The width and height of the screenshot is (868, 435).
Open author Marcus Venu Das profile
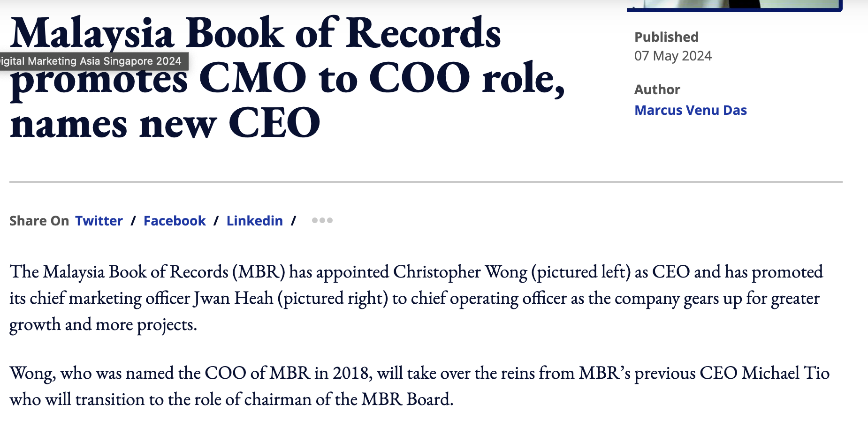(x=690, y=110)
